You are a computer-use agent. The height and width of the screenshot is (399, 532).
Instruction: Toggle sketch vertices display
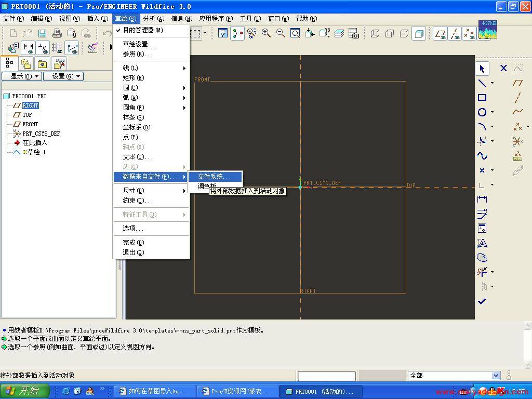tap(72, 48)
